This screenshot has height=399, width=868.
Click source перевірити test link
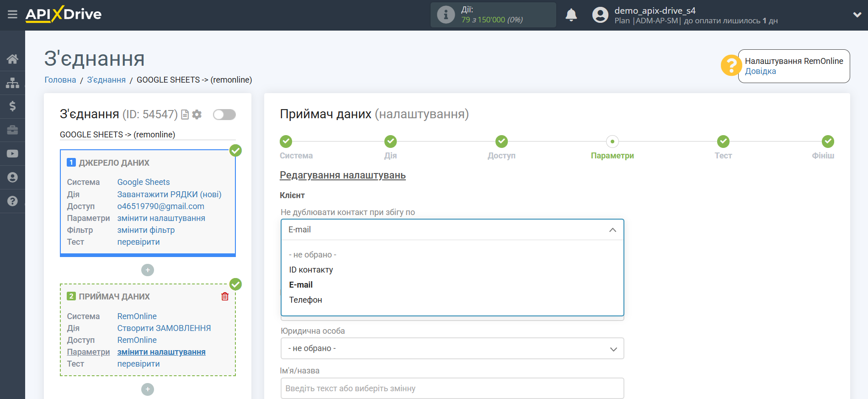pyautogui.click(x=138, y=242)
